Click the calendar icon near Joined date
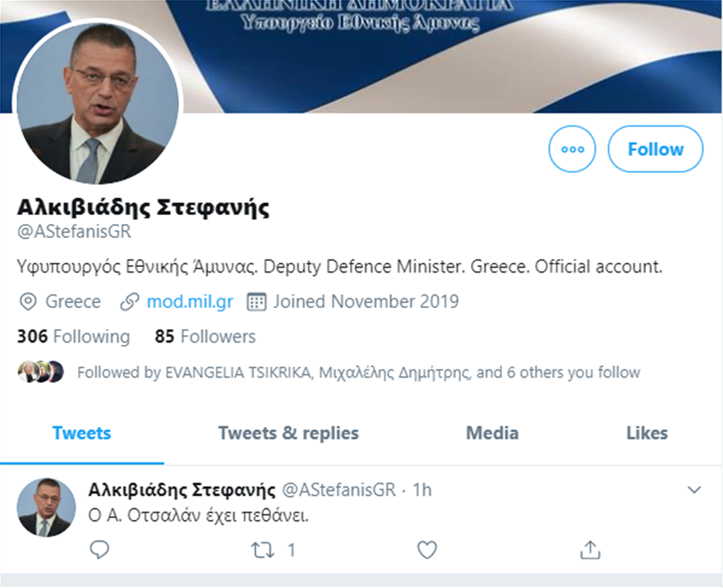Screen dimensions: 723x588 click(256, 302)
